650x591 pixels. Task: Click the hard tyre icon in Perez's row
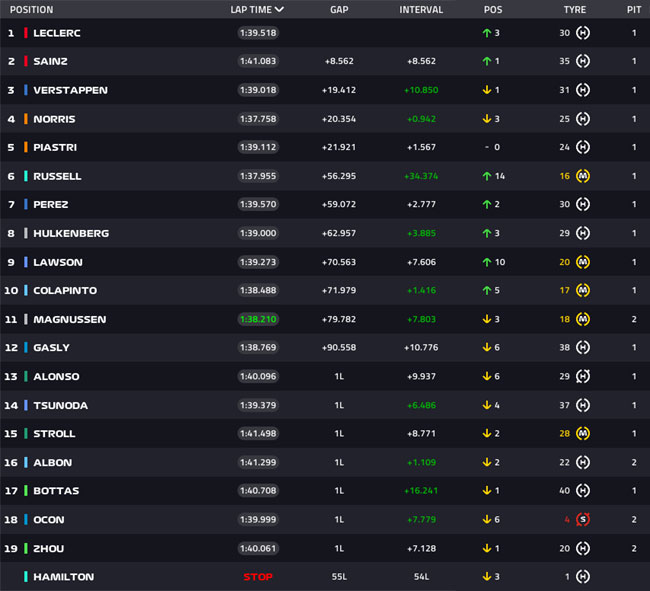tap(583, 204)
